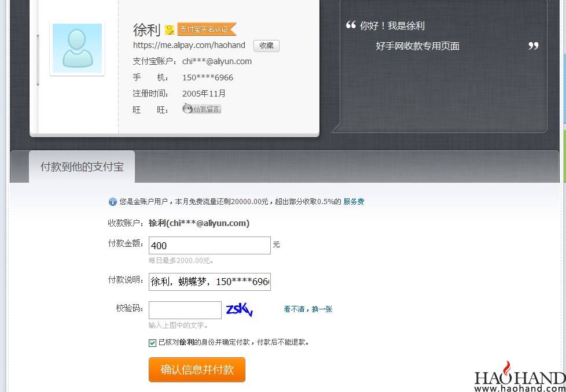The width and height of the screenshot is (566, 392).
Task: Click the empty 校验码 input field
Action: [185, 310]
